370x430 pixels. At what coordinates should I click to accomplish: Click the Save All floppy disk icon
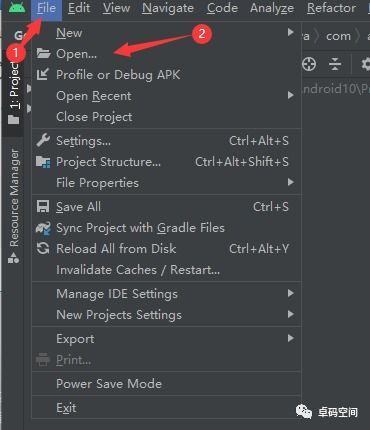43,207
